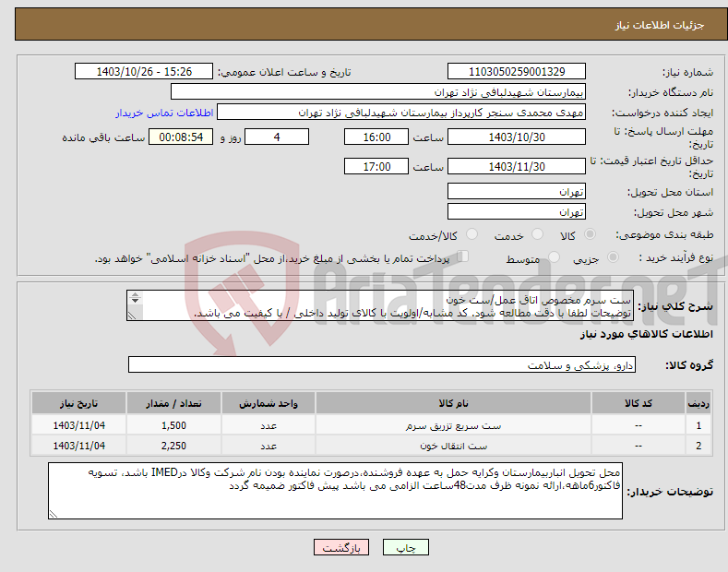This screenshot has width=728, height=572.
Task: Select the متوسط purchase type radio
Action: (554, 256)
